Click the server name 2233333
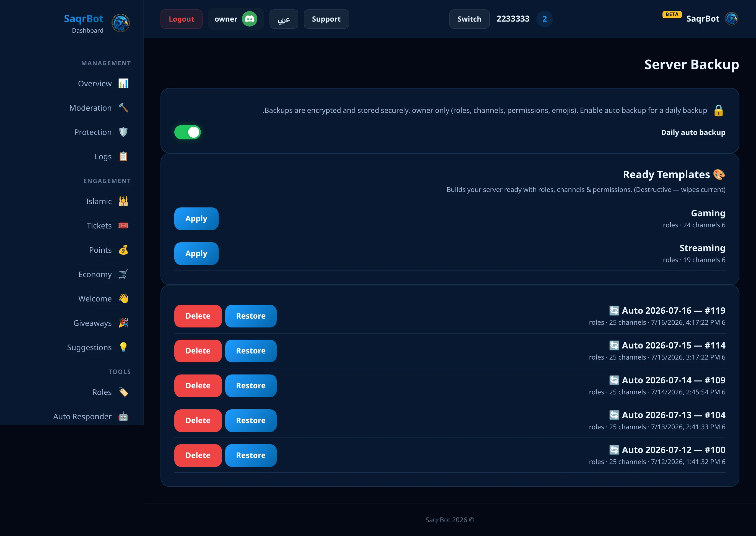The height and width of the screenshot is (536, 756). pyautogui.click(x=513, y=19)
